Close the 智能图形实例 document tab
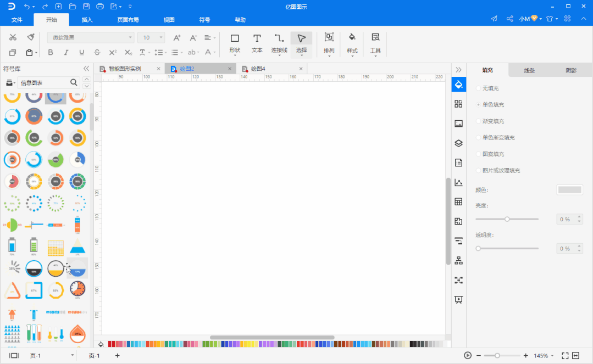 158,69
